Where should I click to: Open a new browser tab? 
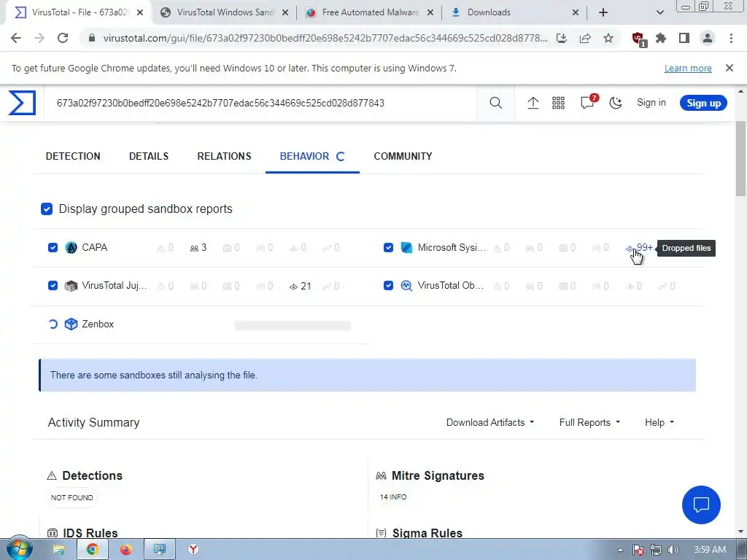[603, 12]
